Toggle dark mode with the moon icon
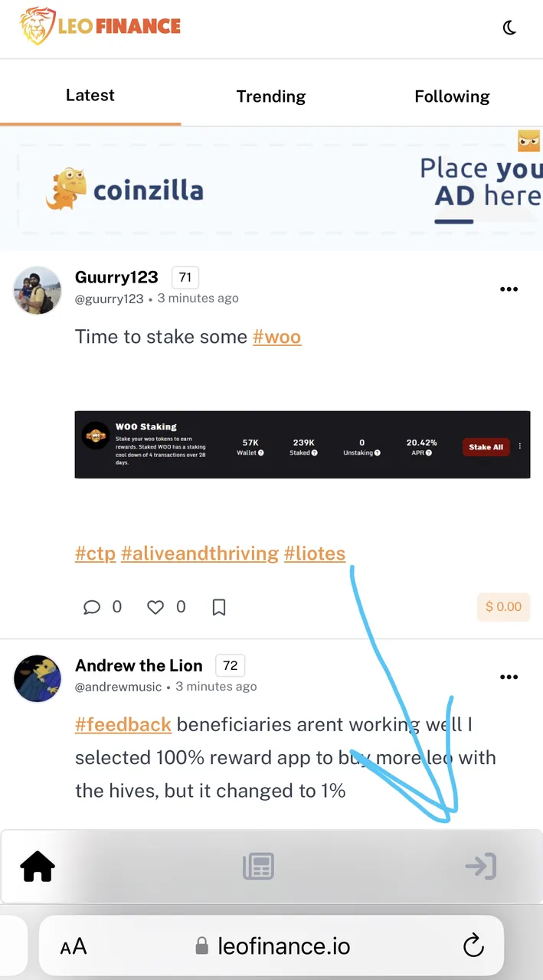 (x=509, y=28)
